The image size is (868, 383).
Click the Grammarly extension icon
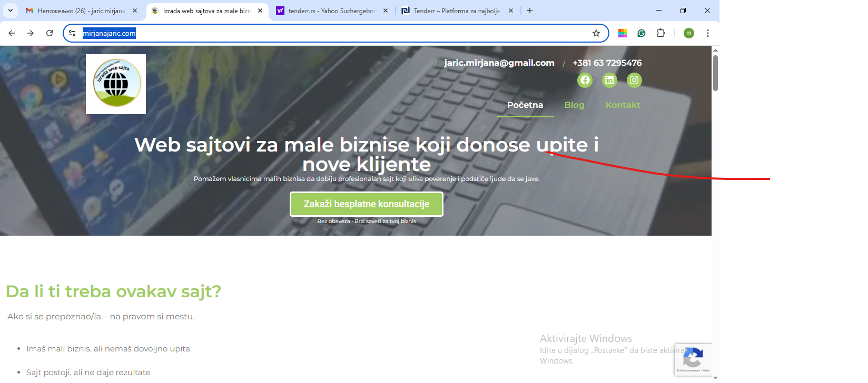(x=642, y=33)
